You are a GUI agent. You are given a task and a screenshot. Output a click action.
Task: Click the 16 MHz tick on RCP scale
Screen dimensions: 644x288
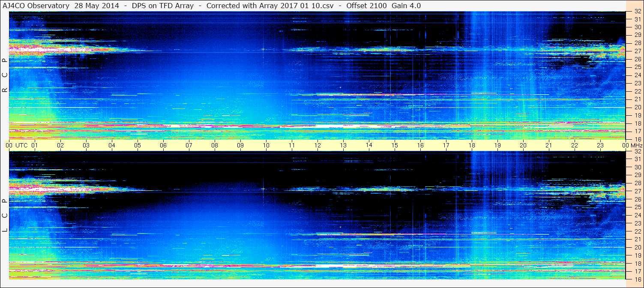coord(637,139)
